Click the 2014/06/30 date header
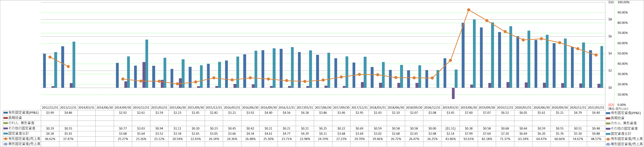Viewport: 644px width, 147px height. pos(105,107)
